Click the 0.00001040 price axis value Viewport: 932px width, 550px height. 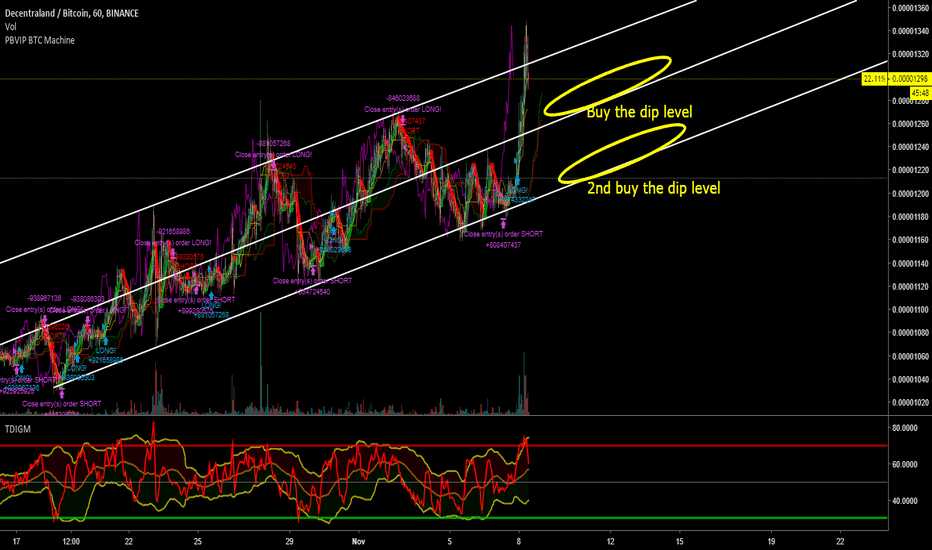tap(911, 379)
